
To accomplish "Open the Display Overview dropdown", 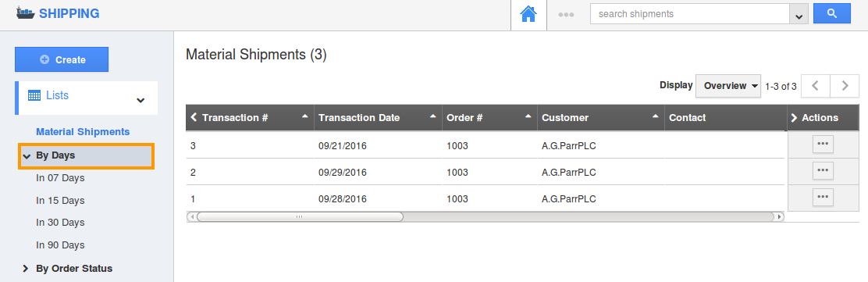I will [x=728, y=86].
